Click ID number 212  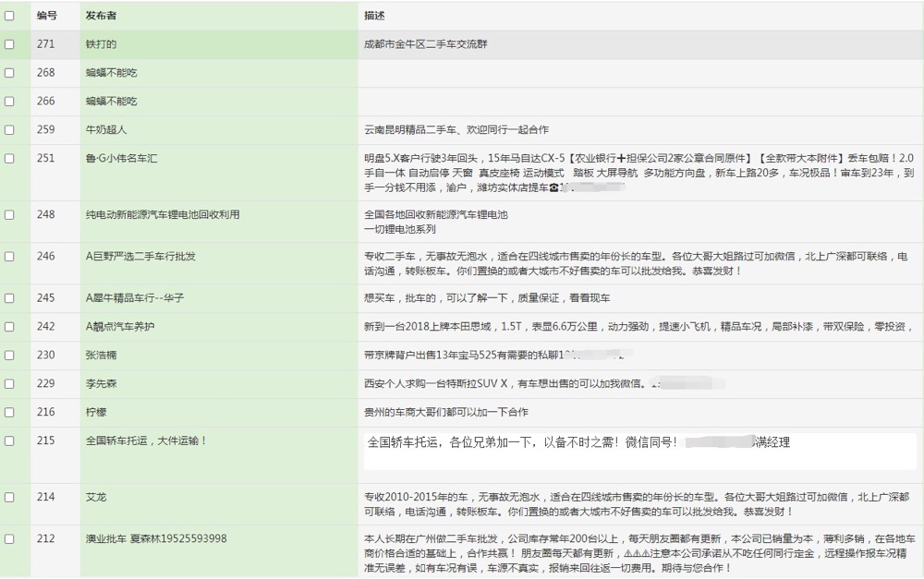pyautogui.click(x=45, y=539)
